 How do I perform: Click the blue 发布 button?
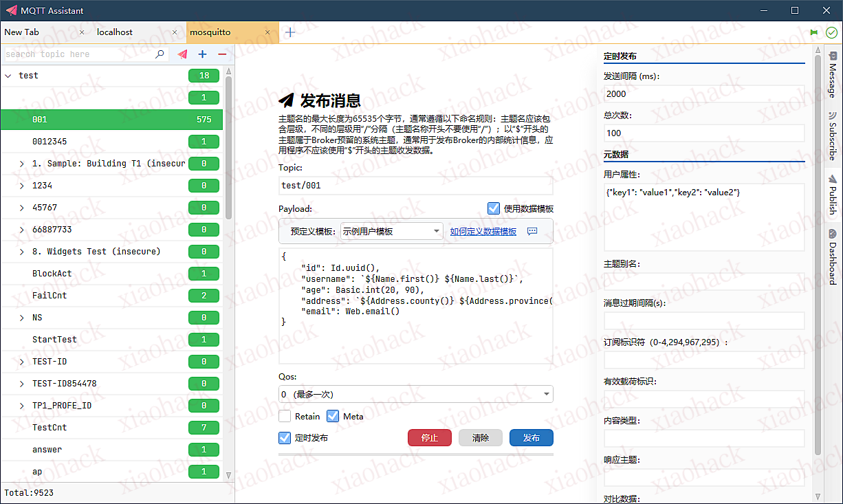(x=532, y=438)
